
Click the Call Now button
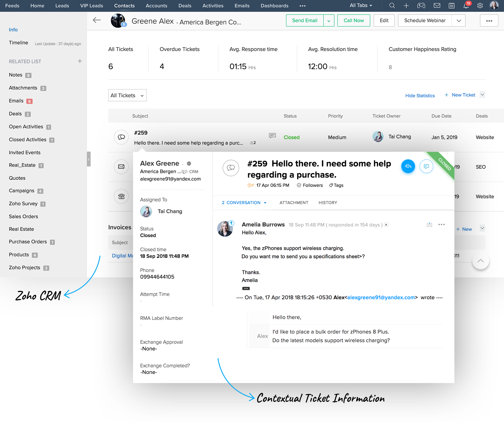click(x=354, y=20)
